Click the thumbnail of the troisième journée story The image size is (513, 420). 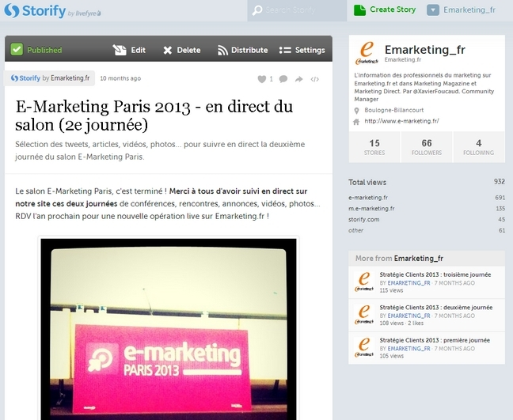coord(364,282)
